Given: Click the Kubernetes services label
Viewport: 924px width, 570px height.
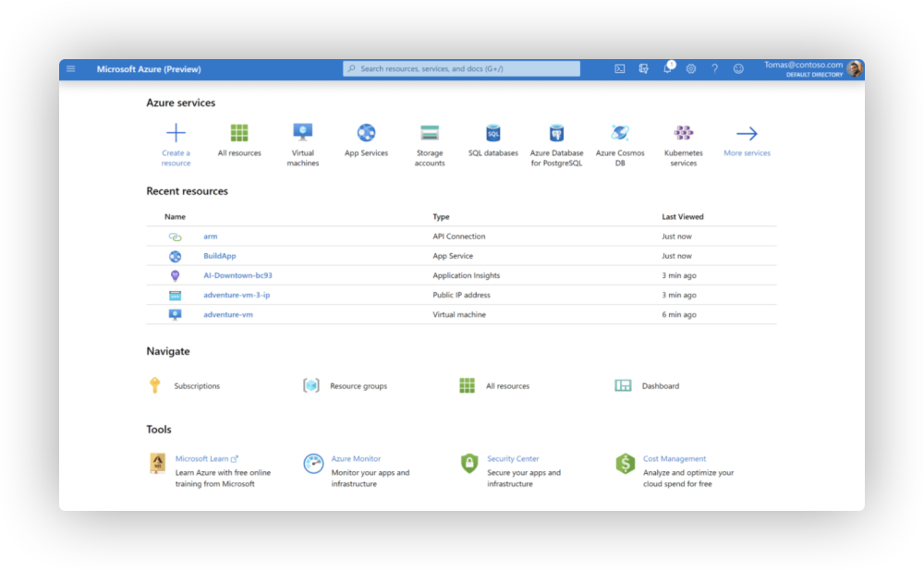Looking at the screenshot, I should point(684,158).
